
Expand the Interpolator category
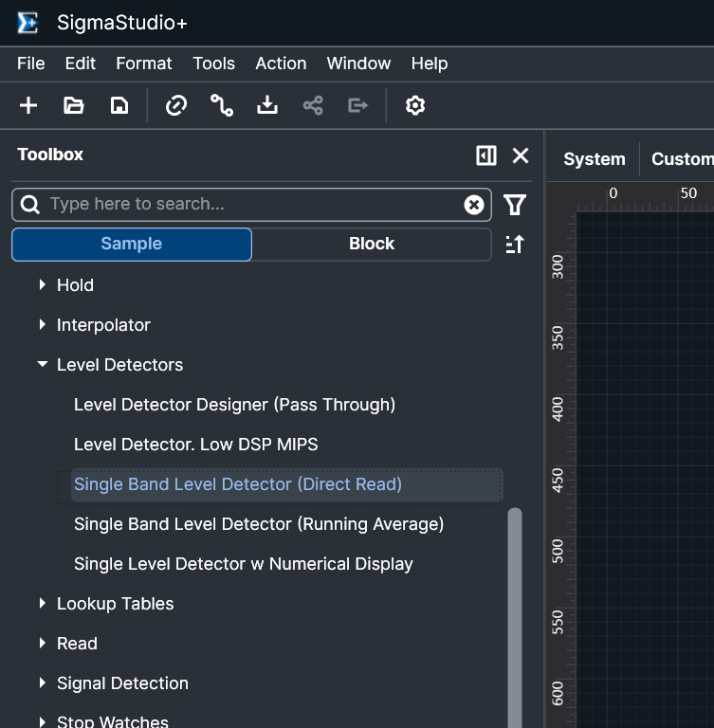point(43,324)
